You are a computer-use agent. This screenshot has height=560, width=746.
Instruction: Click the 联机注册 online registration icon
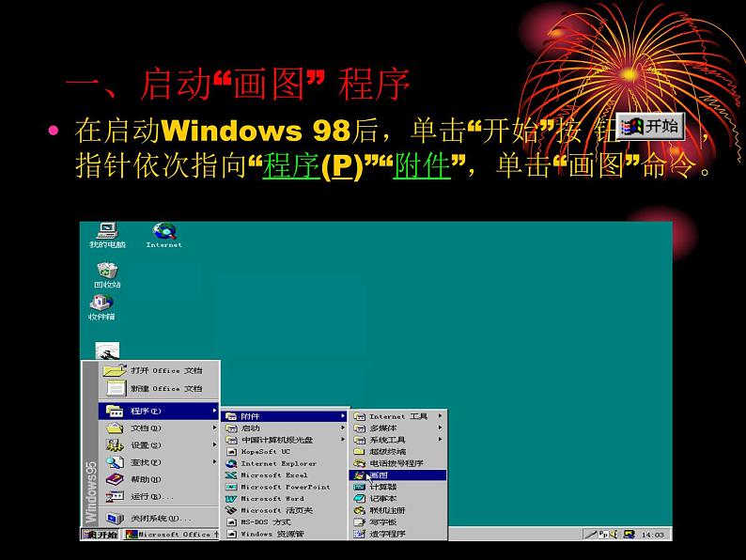tap(359, 510)
